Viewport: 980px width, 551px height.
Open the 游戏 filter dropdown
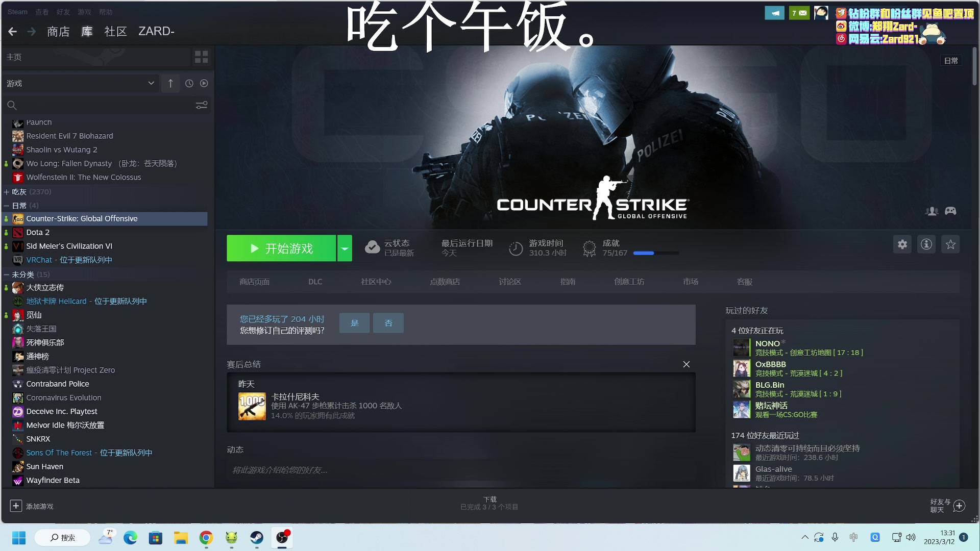tap(151, 83)
